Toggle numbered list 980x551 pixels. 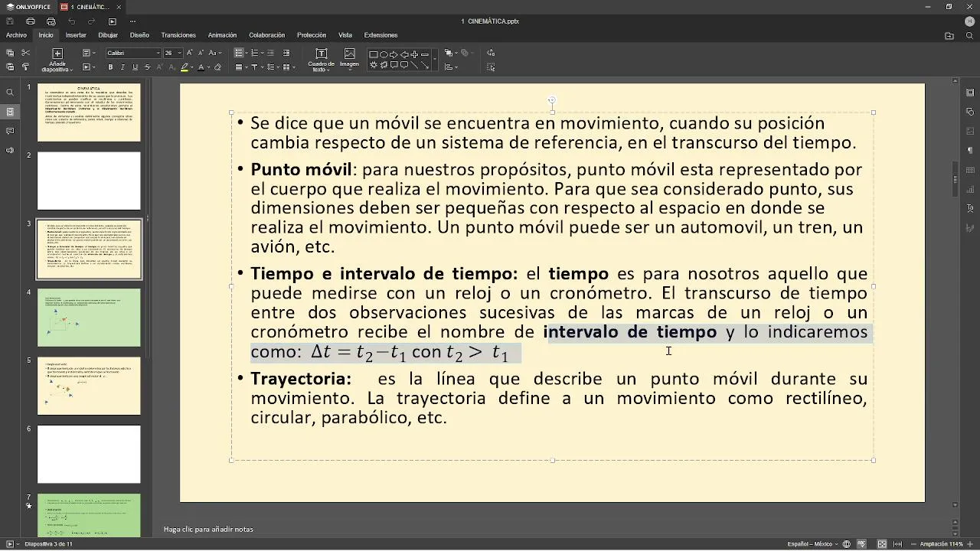(x=254, y=53)
